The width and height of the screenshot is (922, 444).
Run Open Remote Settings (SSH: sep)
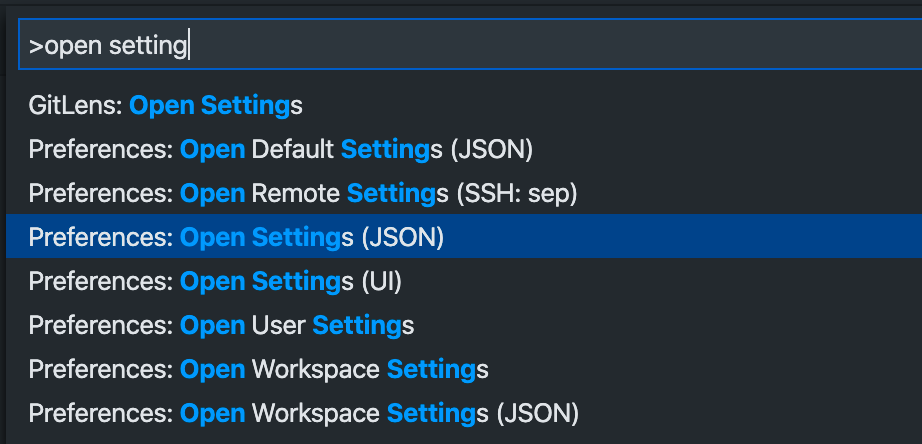[464, 193]
